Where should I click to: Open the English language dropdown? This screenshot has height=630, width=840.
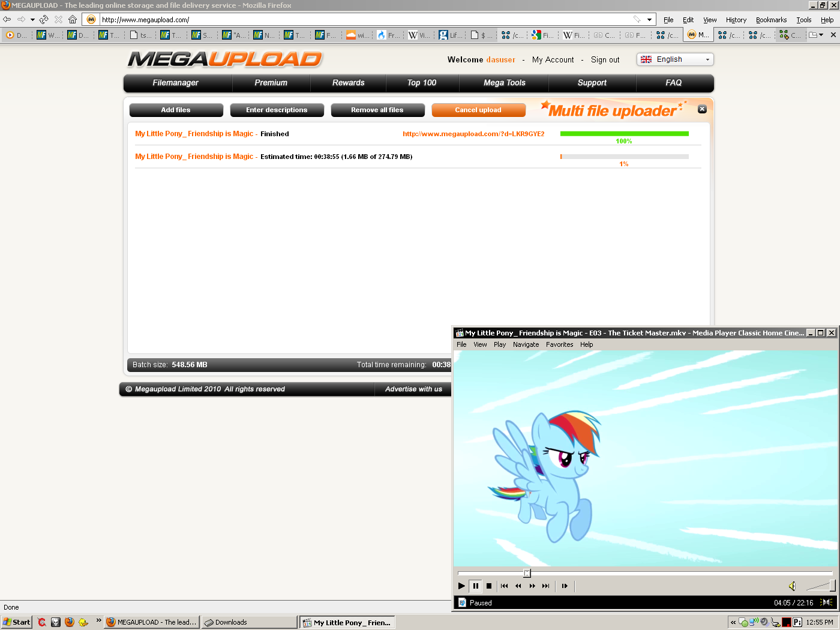click(675, 59)
